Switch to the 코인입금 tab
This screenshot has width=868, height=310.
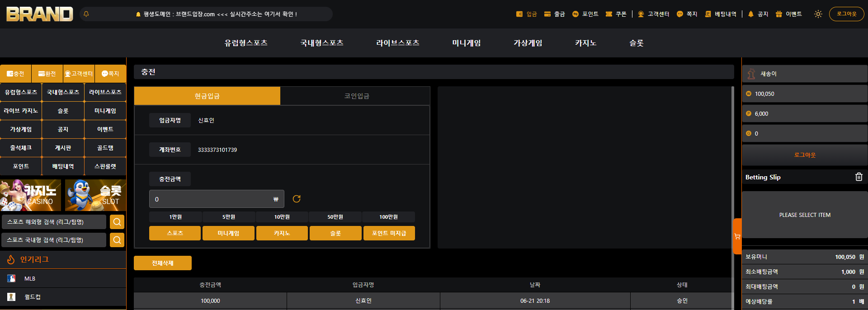click(356, 96)
